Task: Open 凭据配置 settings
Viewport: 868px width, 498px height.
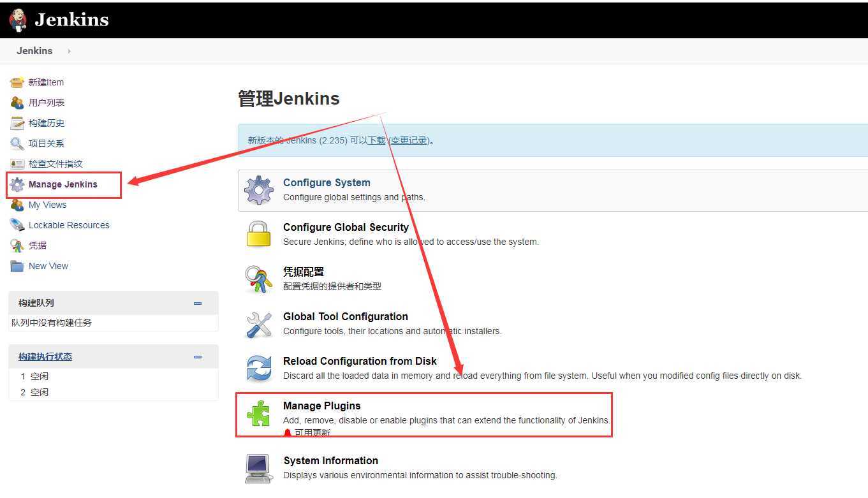Action: pos(304,272)
